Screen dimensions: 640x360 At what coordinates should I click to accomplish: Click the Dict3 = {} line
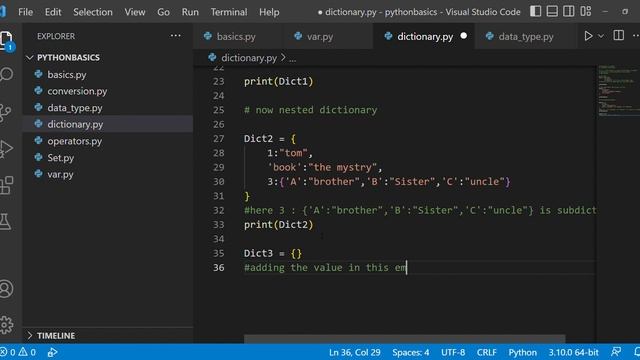click(x=273, y=253)
